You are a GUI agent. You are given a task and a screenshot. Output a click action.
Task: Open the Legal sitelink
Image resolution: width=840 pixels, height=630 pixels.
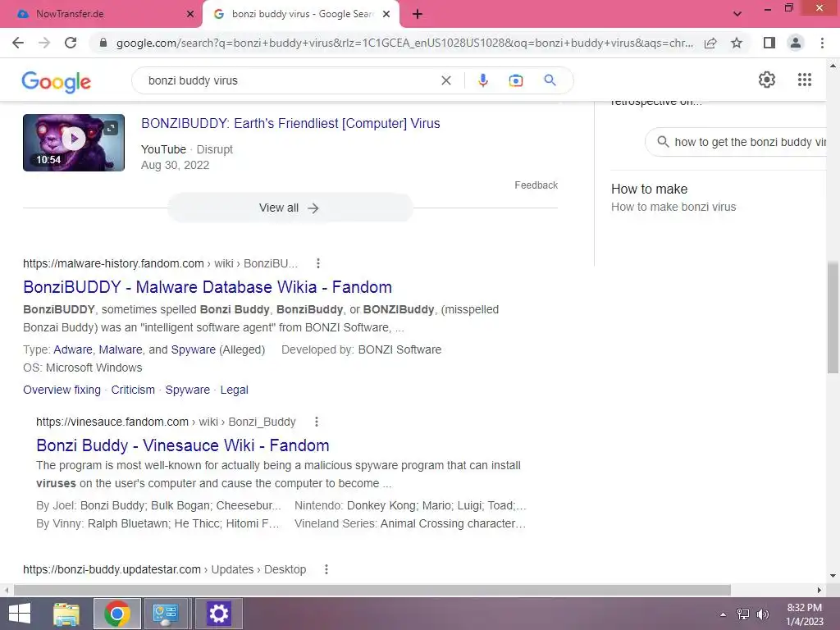pos(234,390)
